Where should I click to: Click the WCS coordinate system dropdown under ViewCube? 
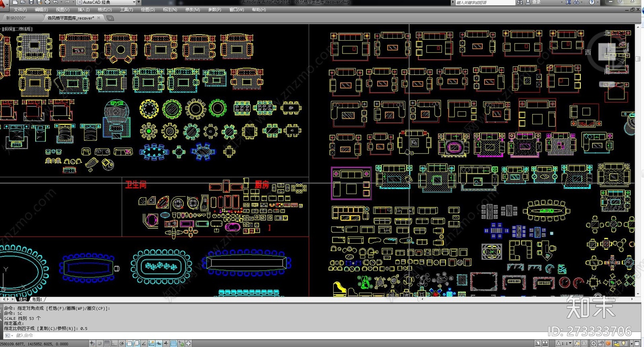click(608, 84)
